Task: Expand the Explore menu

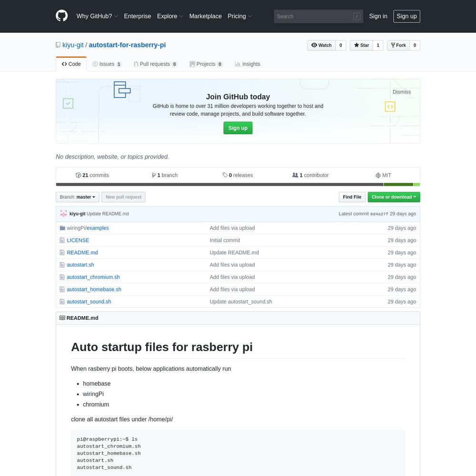Action: [x=170, y=16]
